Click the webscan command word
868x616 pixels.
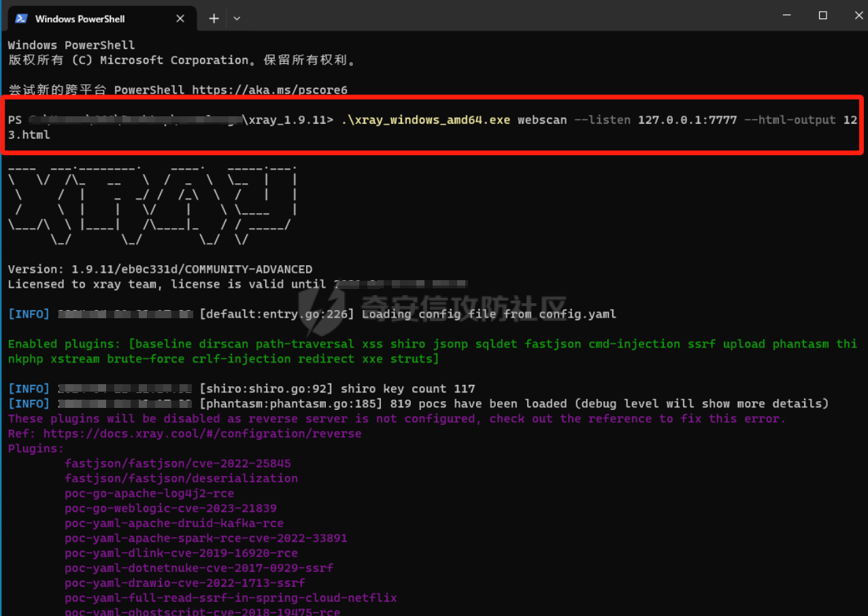point(542,120)
